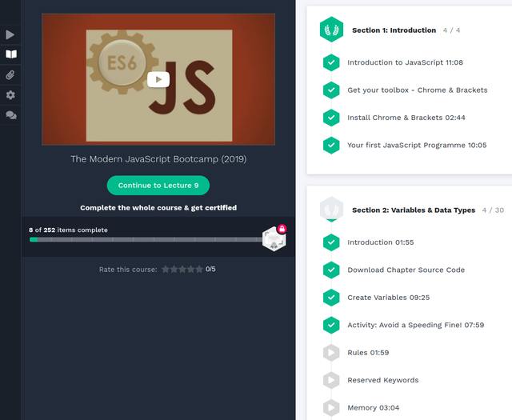Image resolution: width=512 pixels, height=420 pixels.
Task: Click the course title The Modern JavaScript Bootcamp (2019)
Action: coord(158,159)
